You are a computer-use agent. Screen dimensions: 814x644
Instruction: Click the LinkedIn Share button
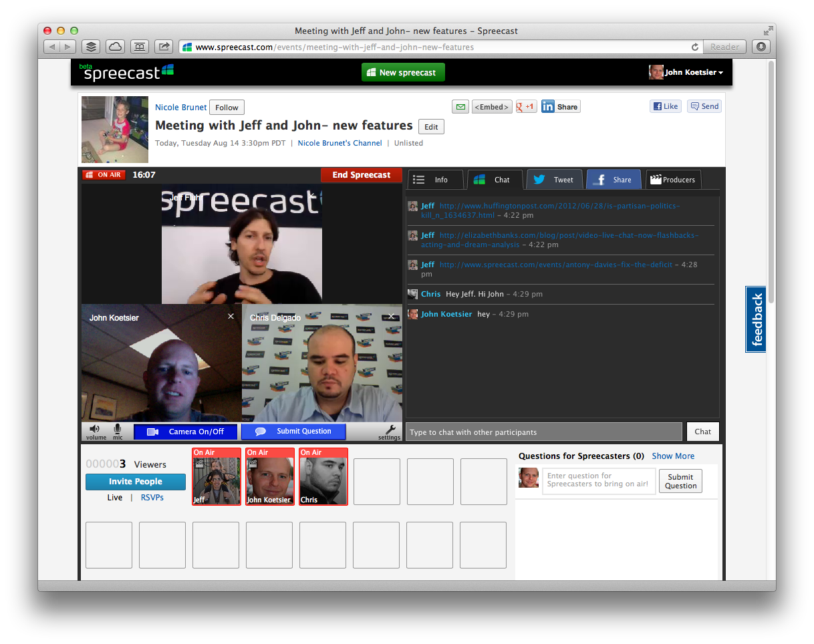[x=561, y=107]
